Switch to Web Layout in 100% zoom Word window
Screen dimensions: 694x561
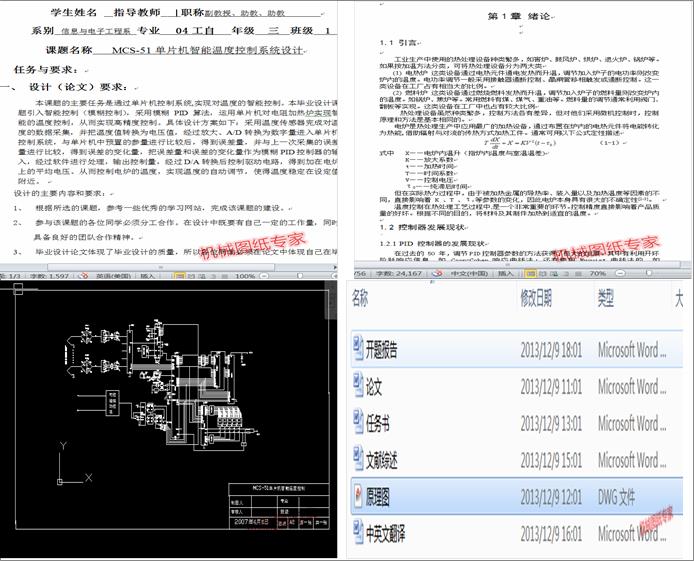click(x=202, y=276)
